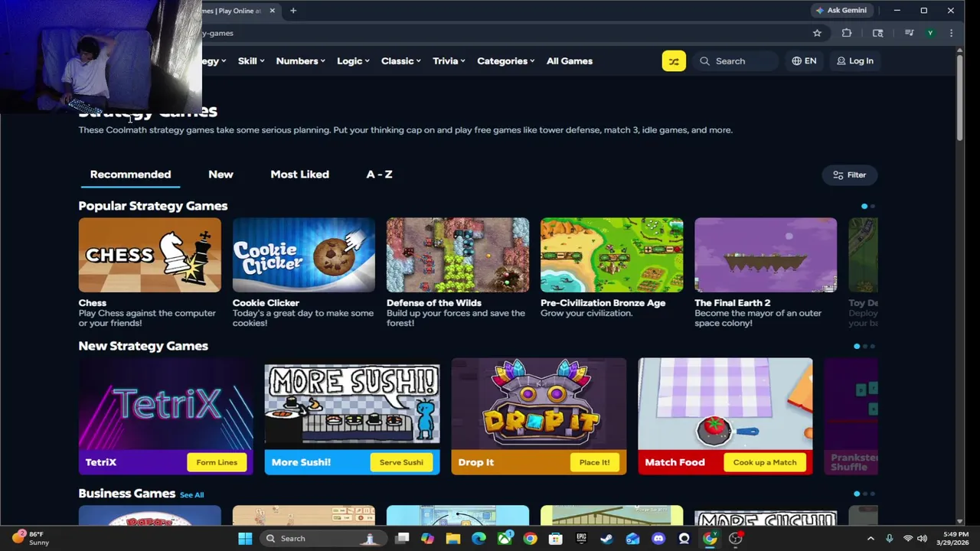Viewport: 980px width, 551px height.
Task: Open the Chrome profile avatar Y
Action: coord(930,33)
